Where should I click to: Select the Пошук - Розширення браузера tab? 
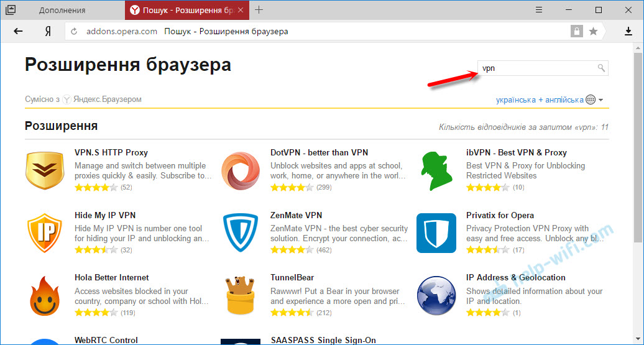[187, 11]
